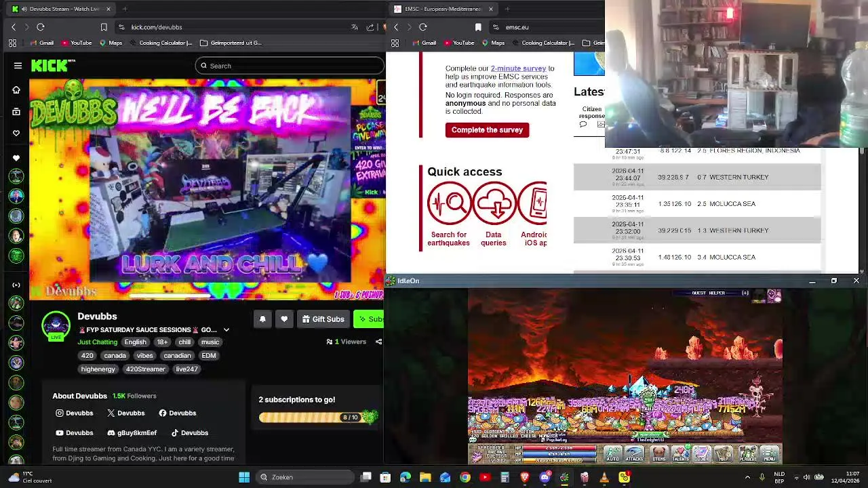The width and height of the screenshot is (868, 488).
Task: Switch to EMSC browser tab
Action: (444, 9)
